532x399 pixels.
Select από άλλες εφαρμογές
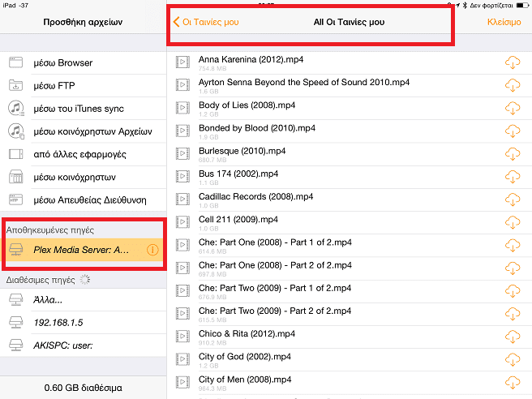[x=83, y=154]
